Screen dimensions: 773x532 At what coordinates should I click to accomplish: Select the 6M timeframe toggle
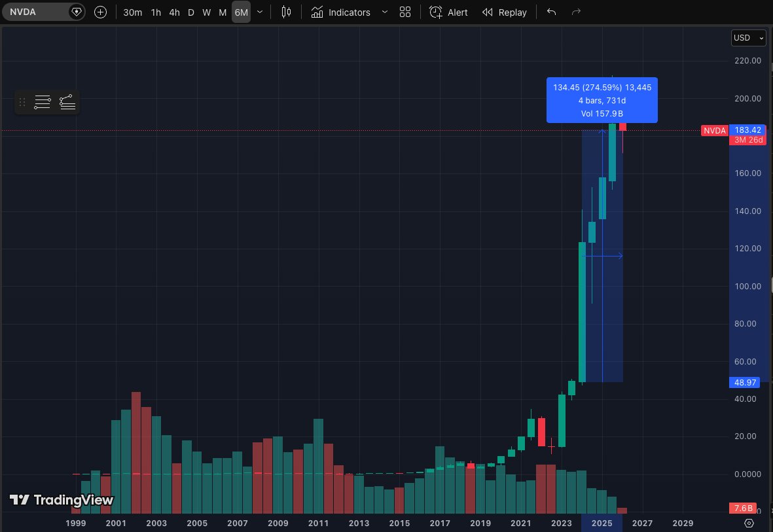241,12
